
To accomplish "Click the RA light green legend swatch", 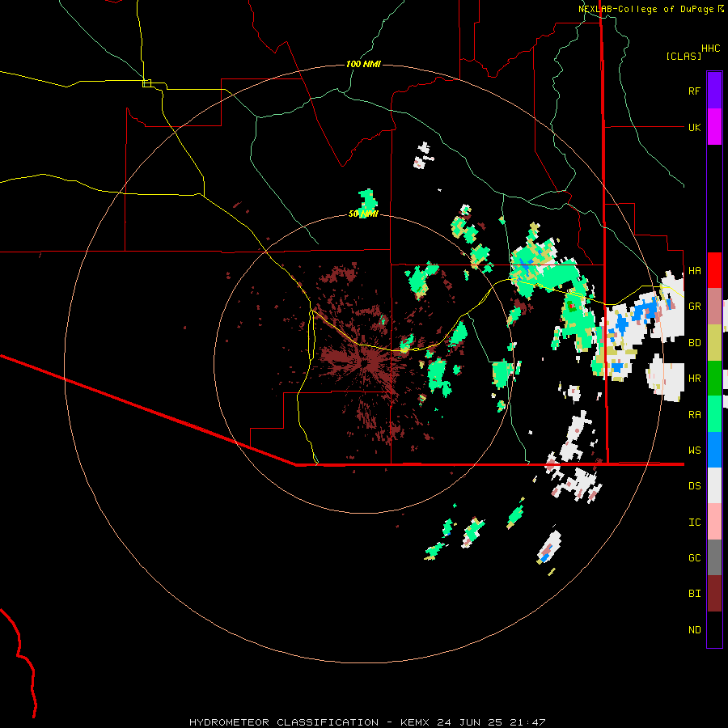I will (714, 414).
